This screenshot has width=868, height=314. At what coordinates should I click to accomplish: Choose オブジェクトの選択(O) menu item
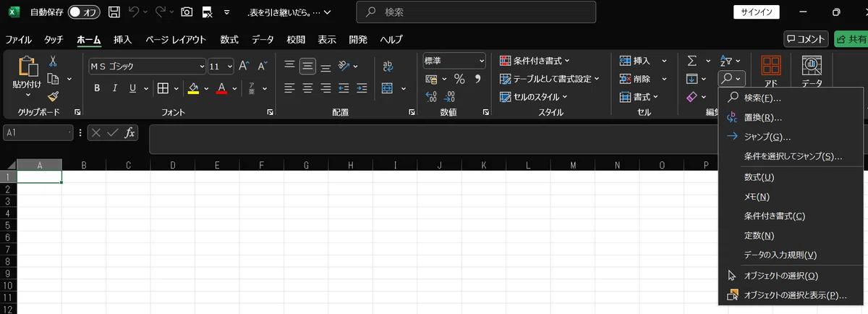click(791, 276)
